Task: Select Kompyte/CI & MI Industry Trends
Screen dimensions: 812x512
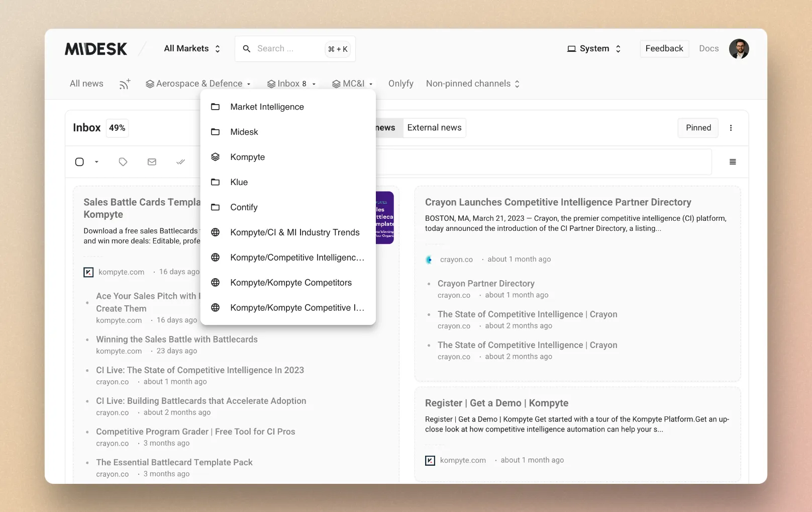Action: coord(288,232)
